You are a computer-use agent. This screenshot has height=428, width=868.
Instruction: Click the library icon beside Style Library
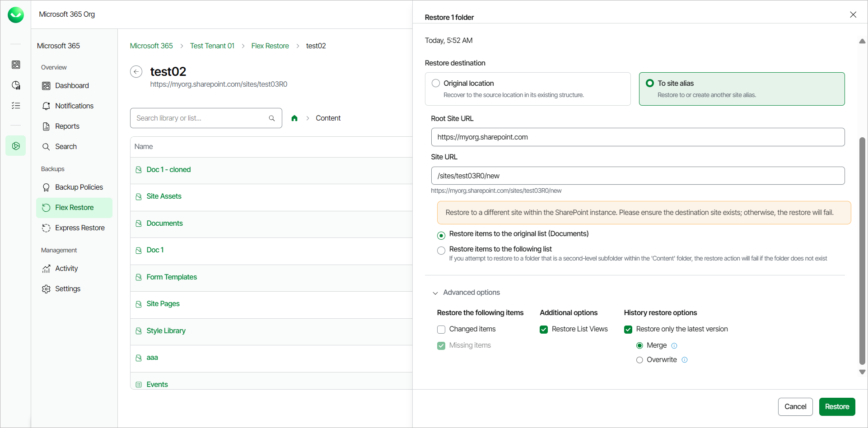139,331
